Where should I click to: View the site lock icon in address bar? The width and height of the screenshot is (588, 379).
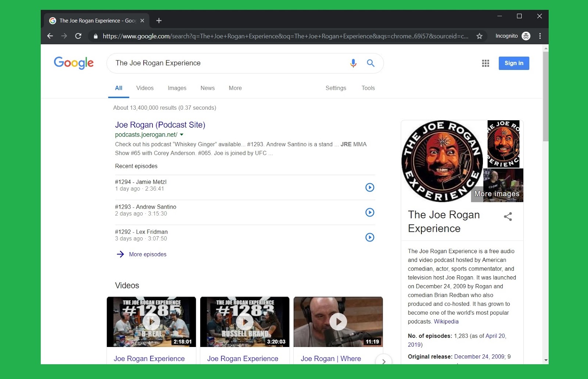[x=96, y=36]
